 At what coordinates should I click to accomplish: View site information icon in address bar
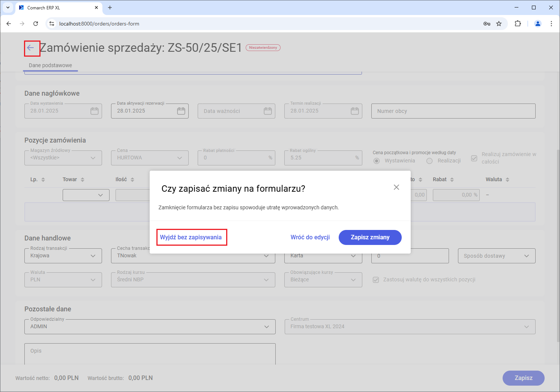tap(52, 24)
